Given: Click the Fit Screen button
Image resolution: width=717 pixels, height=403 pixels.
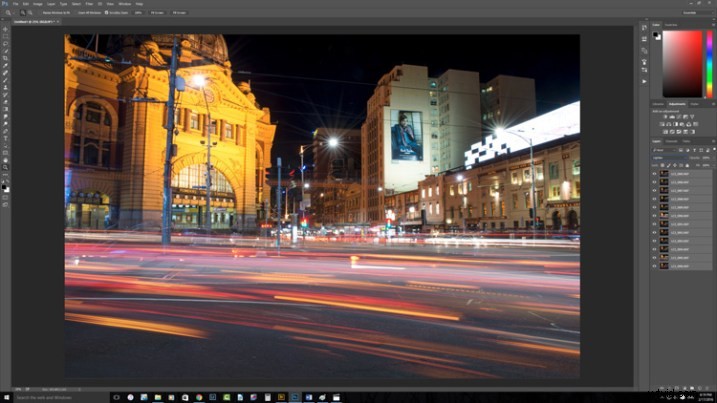Looking at the screenshot, I should point(157,13).
